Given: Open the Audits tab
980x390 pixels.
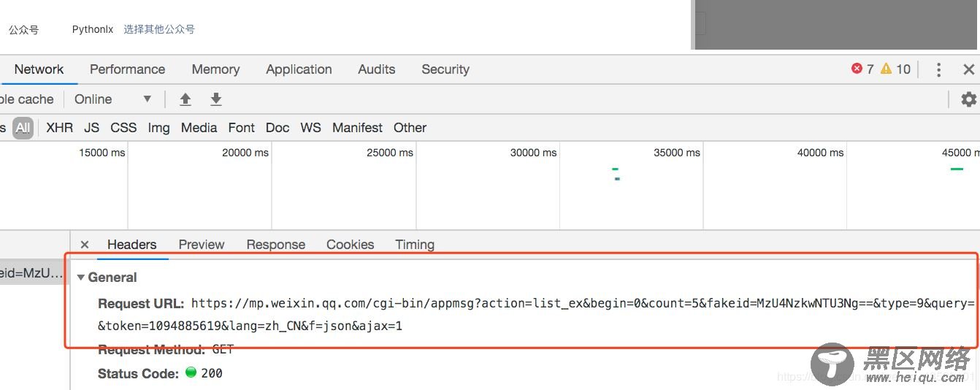Looking at the screenshot, I should [x=377, y=69].
